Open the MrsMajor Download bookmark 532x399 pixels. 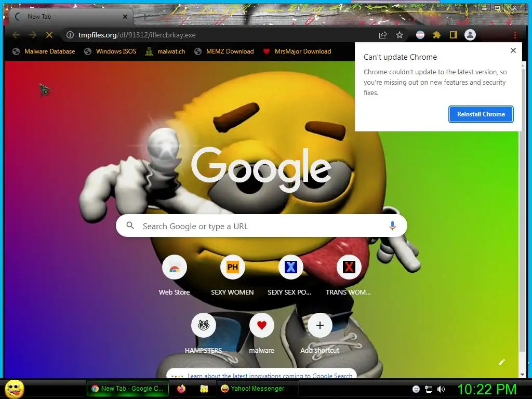pyautogui.click(x=297, y=51)
